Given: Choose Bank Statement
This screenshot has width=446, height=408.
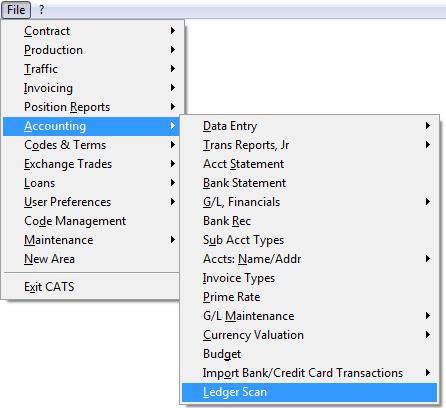Looking at the screenshot, I should coord(309,183).
